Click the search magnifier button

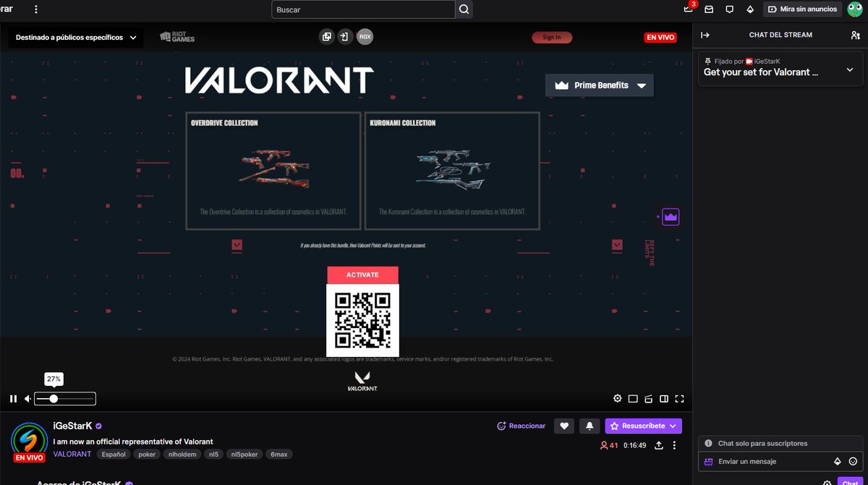click(x=464, y=9)
